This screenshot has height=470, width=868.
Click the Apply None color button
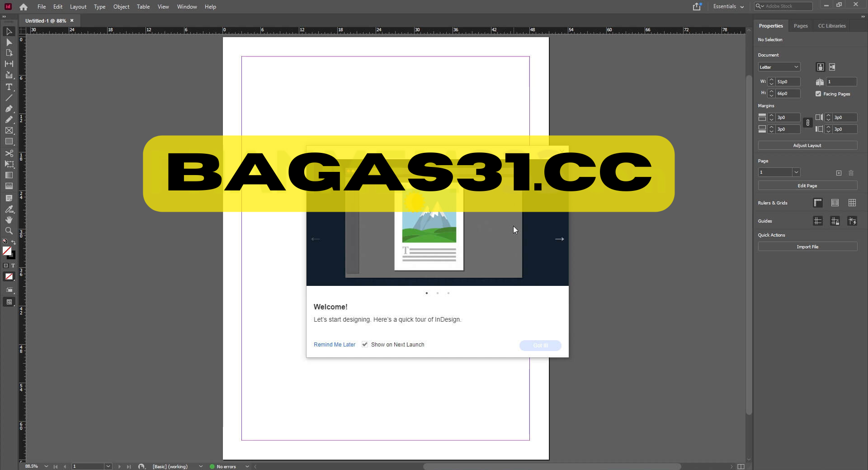tap(9, 276)
